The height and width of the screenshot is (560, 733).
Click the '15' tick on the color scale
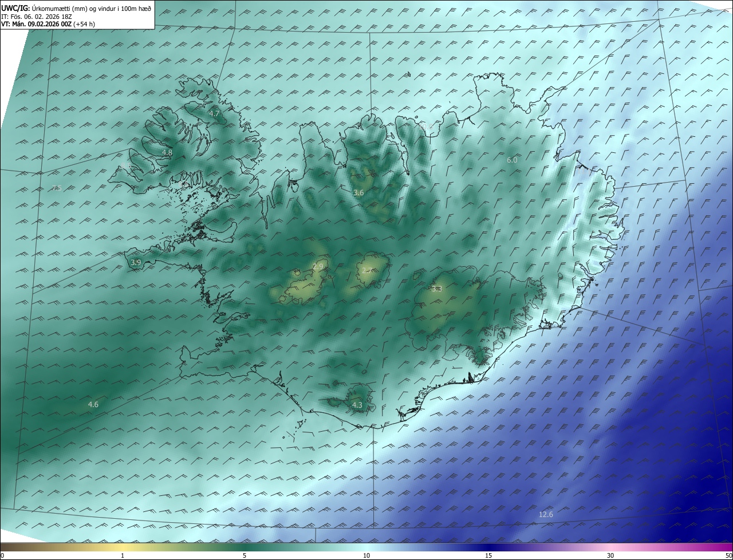tap(488, 555)
